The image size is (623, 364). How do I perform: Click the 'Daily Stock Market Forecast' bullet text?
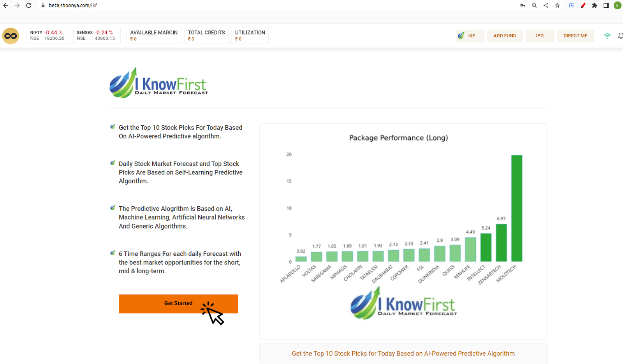coord(181,172)
